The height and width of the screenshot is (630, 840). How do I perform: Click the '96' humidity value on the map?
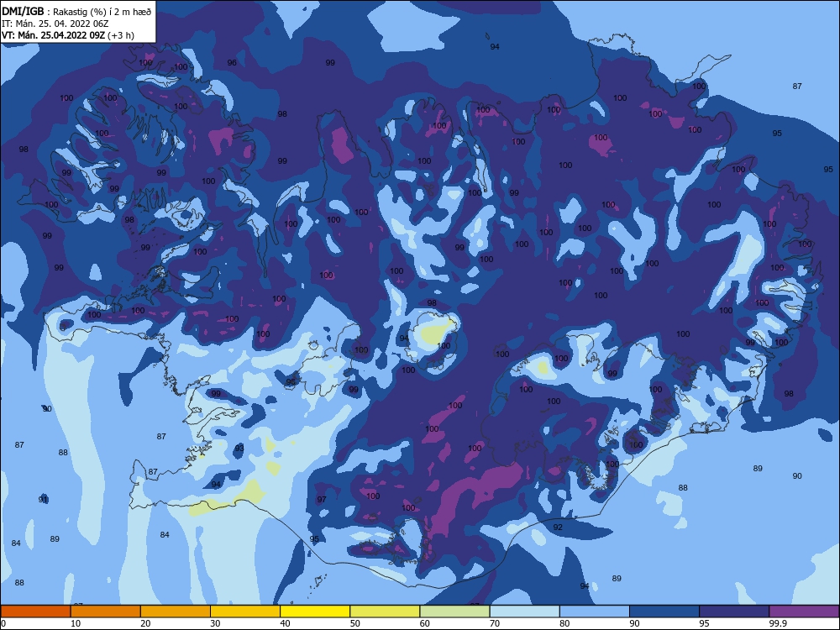(x=232, y=63)
